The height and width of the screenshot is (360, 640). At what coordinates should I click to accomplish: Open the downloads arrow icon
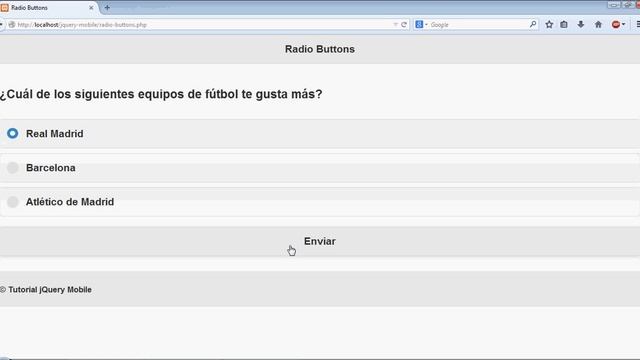pyautogui.click(x=581, y=24)
